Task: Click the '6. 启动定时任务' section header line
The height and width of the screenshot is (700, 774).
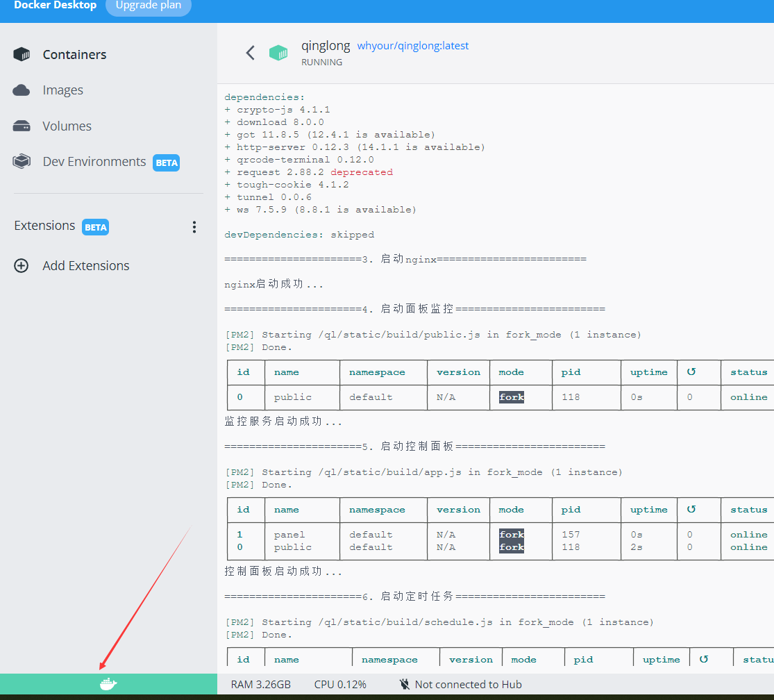Action: 414,597
